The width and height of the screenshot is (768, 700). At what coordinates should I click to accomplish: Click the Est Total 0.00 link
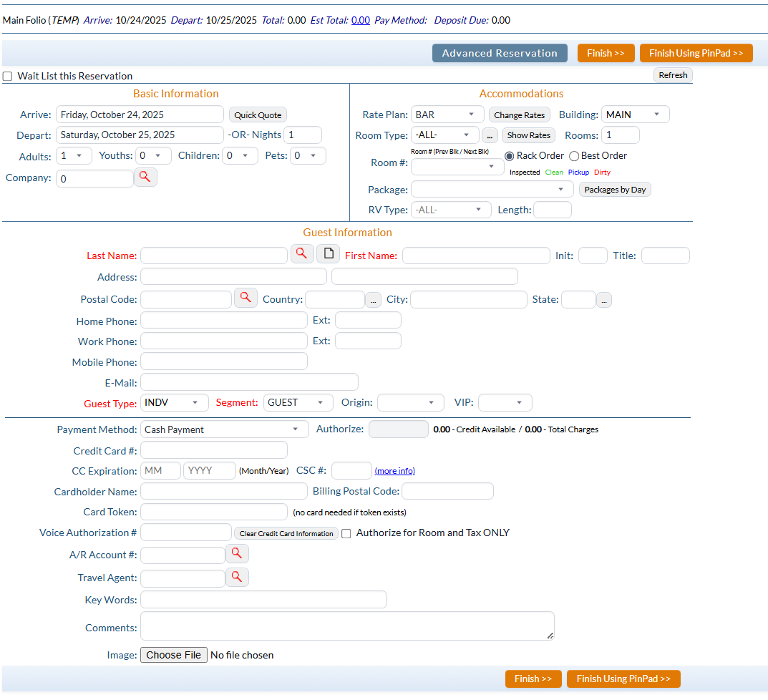[x=361, y=20]
